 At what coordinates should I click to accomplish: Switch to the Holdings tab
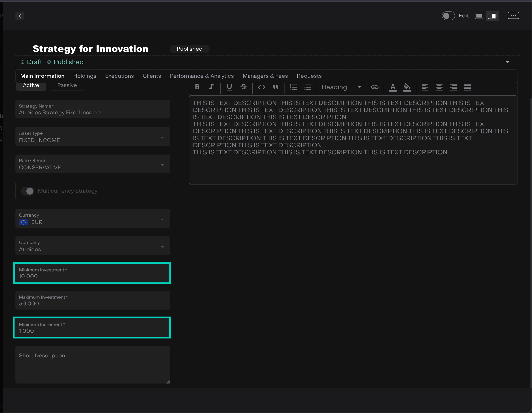click(x=85, y=76)
